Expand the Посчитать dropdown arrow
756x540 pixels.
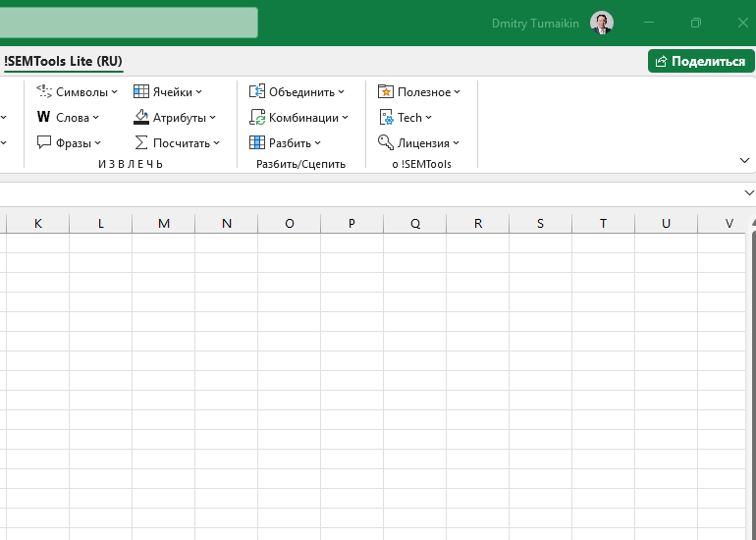(x=216, y=142)
